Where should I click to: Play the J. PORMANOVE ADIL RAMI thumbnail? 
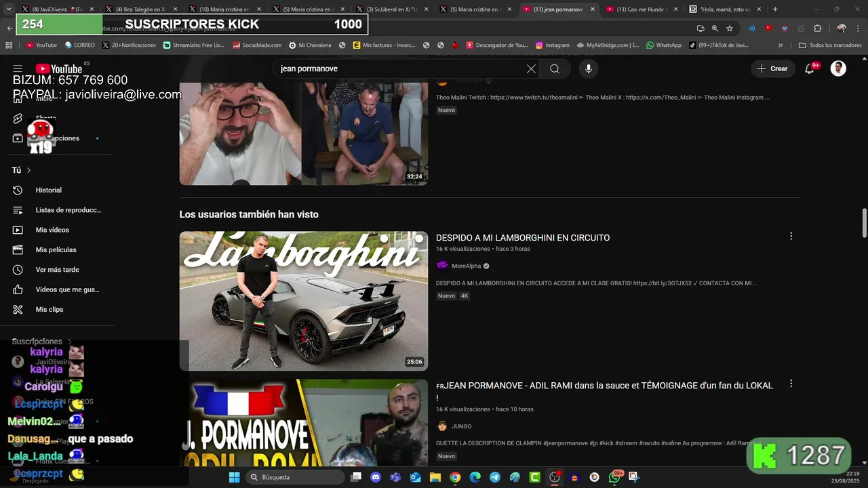304,422
